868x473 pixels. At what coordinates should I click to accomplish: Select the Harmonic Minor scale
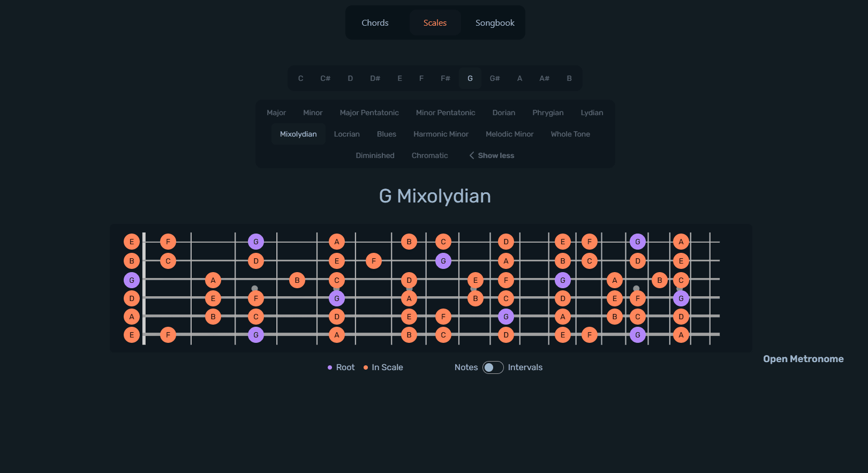(x=441, y=134)
